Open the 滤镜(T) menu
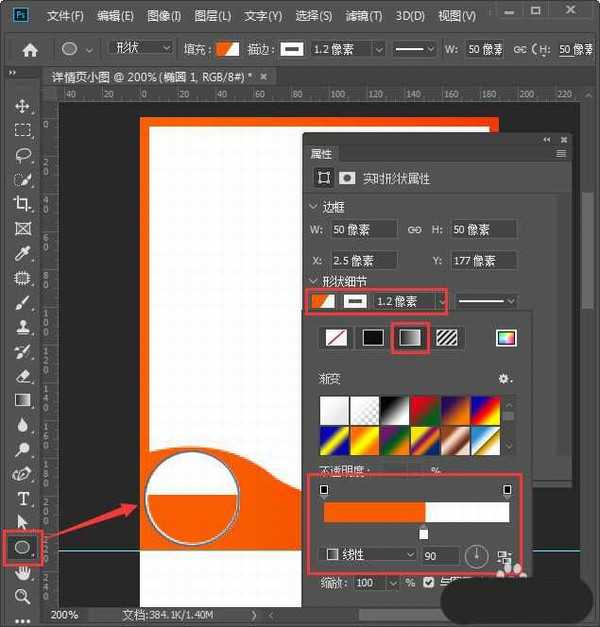The width and height of the screenshot is (600, 627). point(363,16)
